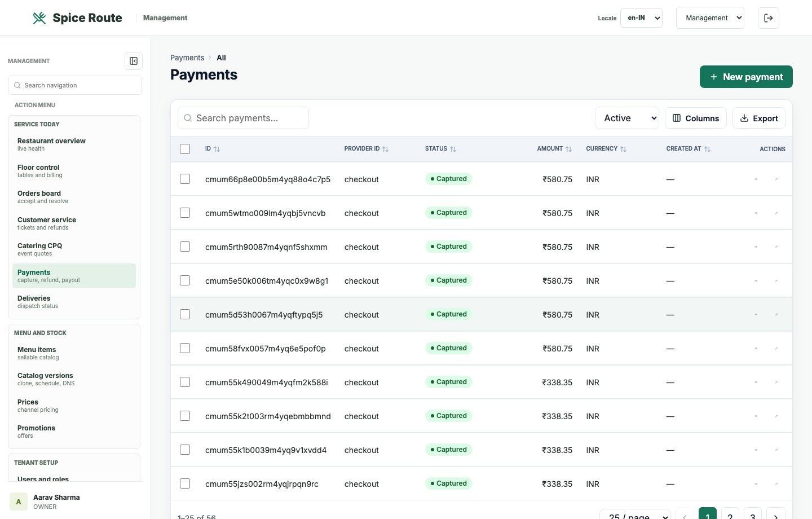Select the row checkbox for cmum66p8e00b5m4yq88o4c7p5

coord(185,179)
